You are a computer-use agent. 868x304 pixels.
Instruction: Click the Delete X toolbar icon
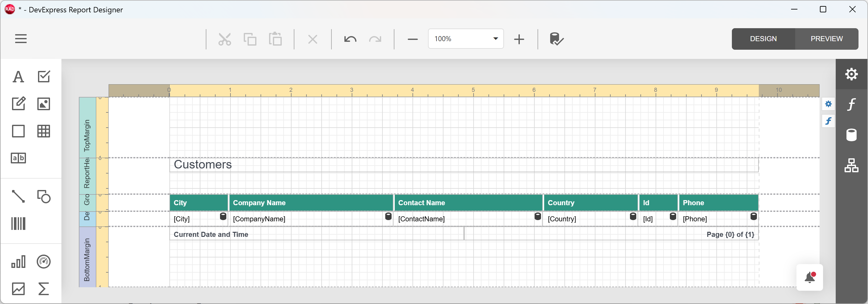312,39
